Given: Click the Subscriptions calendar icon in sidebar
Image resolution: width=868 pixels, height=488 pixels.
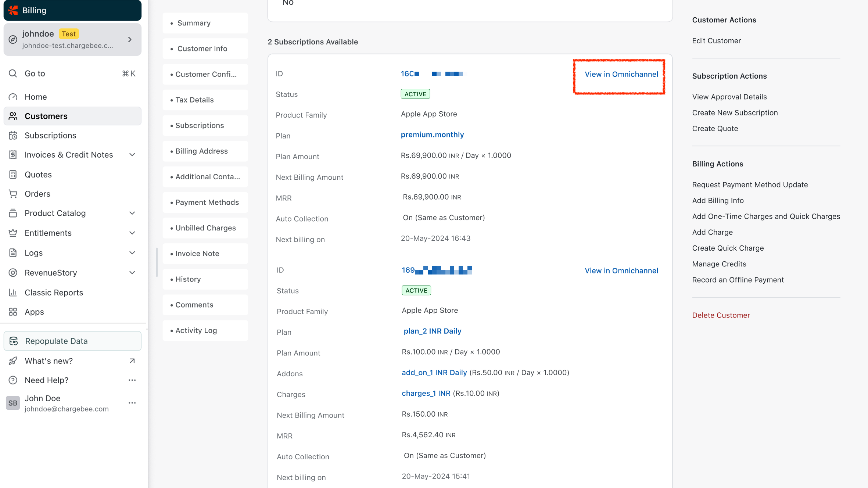Looking at the screenshot, I should [13, 136].
